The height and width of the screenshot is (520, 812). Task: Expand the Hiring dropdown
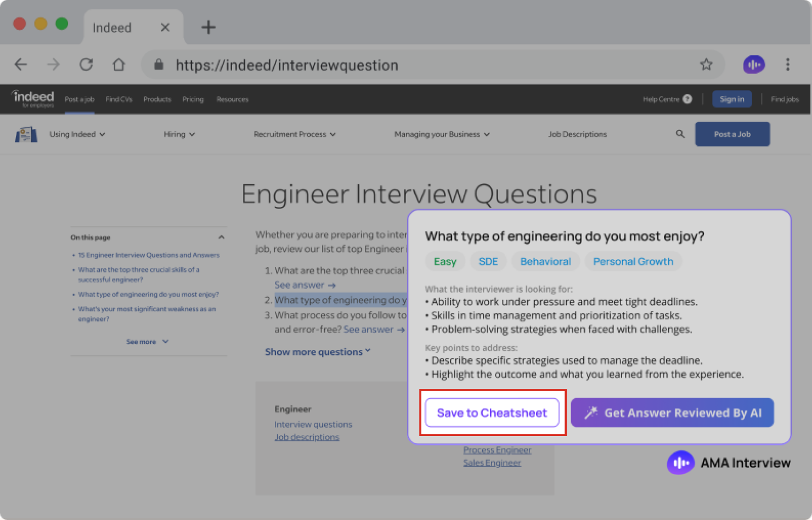coord(179,134)
